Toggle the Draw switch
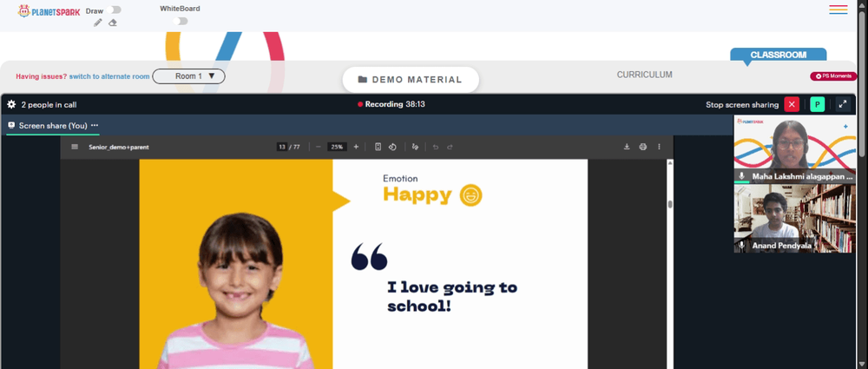 [x=115, y=10]
